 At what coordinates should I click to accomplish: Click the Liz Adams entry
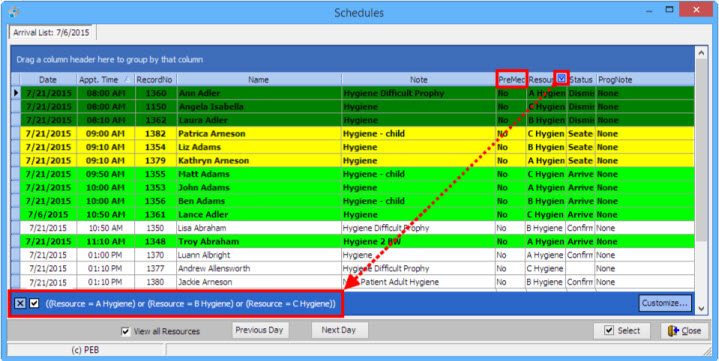(x=200, y=147)
